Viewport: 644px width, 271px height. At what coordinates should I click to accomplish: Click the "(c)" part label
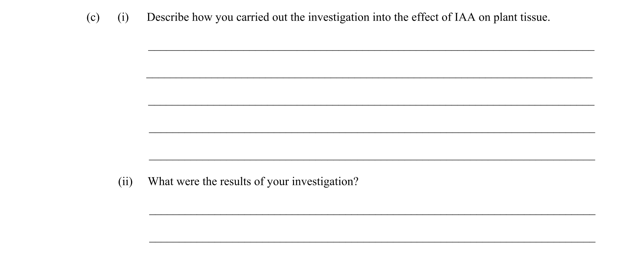point(93,17)
